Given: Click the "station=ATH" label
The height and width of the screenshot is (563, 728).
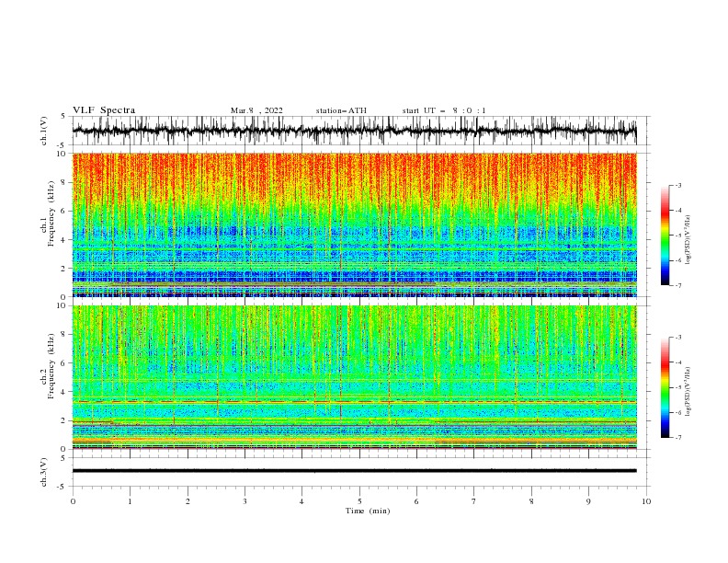Looking at the screenshot, I should click(x=341, y=110).
